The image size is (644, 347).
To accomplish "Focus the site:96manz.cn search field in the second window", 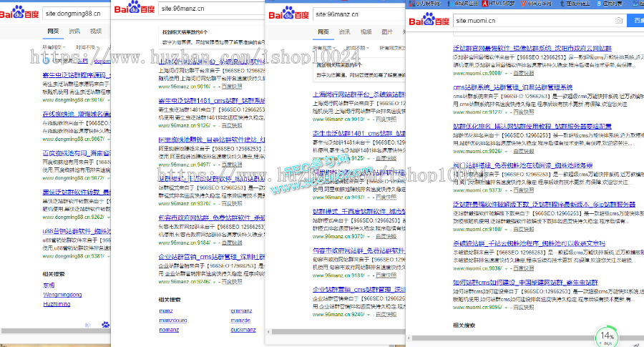I will pyautogui.click(x=212, y=8).
